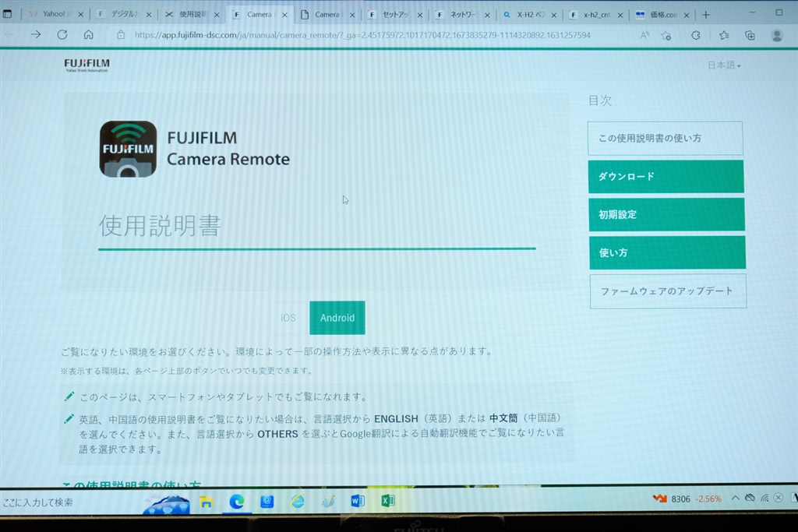The height and width of the screenshot is (532, 798).
Task: Close the 価格.com tab
Action: [686, 16]
